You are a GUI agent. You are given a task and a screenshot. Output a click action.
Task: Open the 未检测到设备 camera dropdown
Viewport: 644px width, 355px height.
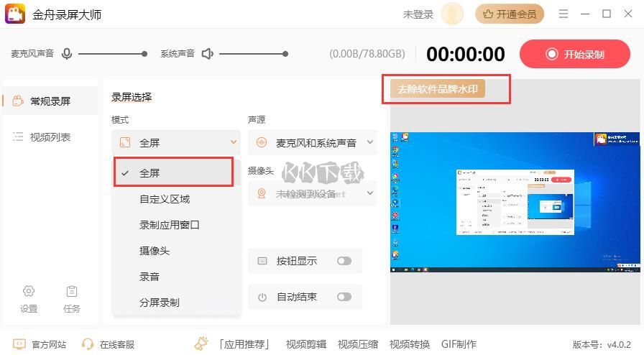pos(312,193)
